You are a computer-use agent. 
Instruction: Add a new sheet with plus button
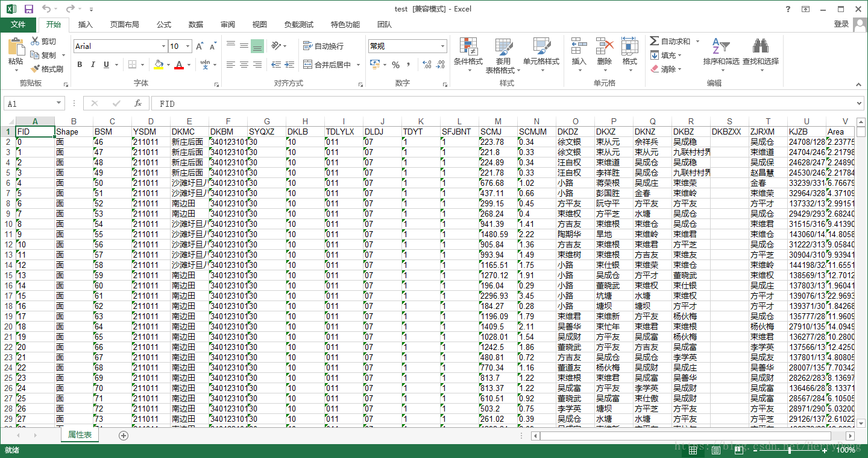[124, 435]
